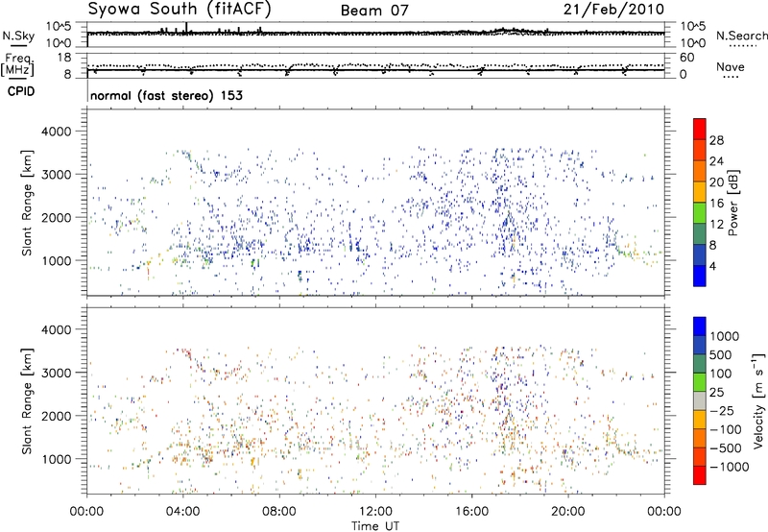The height and width of the screenshot is (532, 768).
Task: Click the '10^5' left tick of N.Sky panel
Action: click(x=59, y=27)
